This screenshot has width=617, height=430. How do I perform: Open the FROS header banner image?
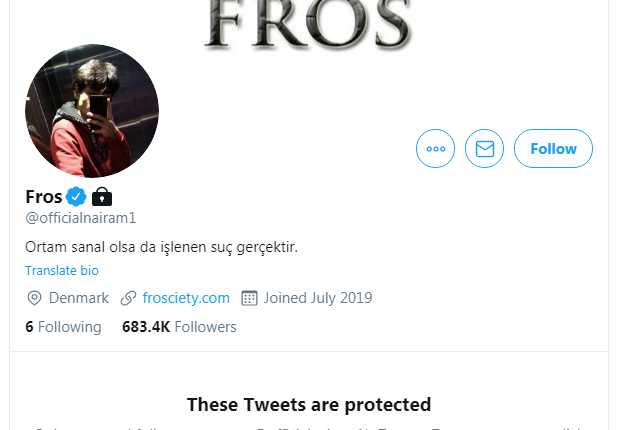tap(308, 25)
